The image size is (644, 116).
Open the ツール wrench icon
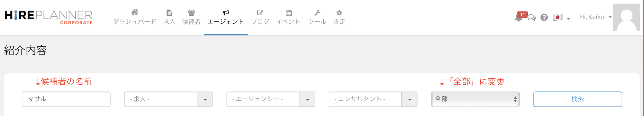pyautogui.click(x=317, y=13)
